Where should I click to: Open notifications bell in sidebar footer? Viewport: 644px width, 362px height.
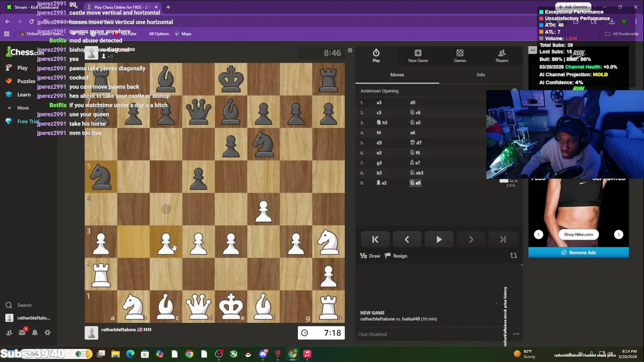point(35,332)
